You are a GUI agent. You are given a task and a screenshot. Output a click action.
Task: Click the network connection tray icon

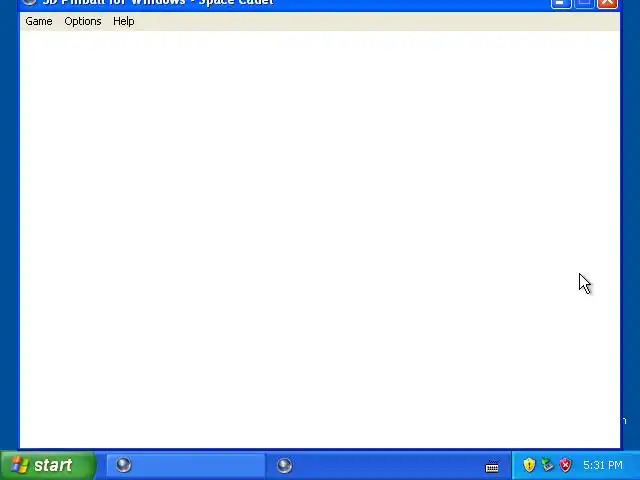point(547,465)
